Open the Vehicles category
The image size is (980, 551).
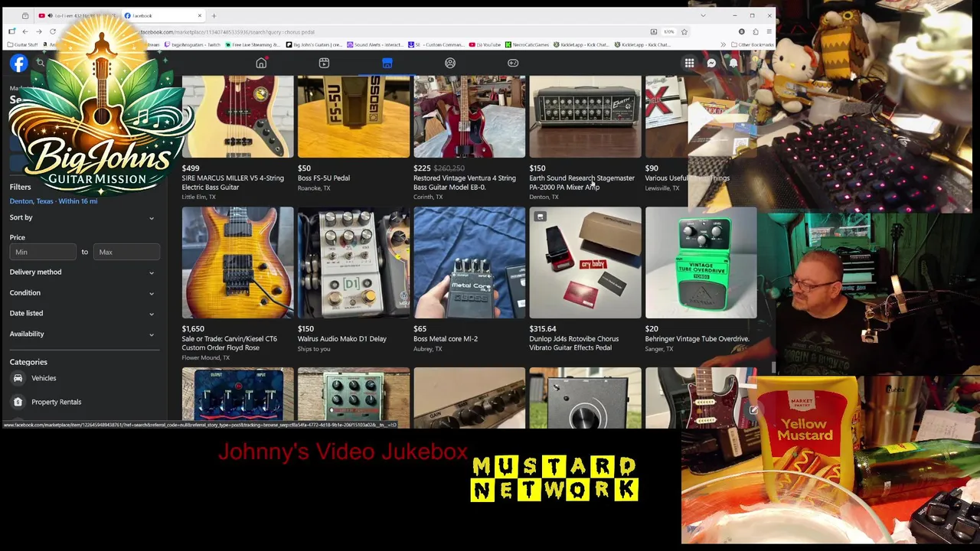click(x=83, y=378)
